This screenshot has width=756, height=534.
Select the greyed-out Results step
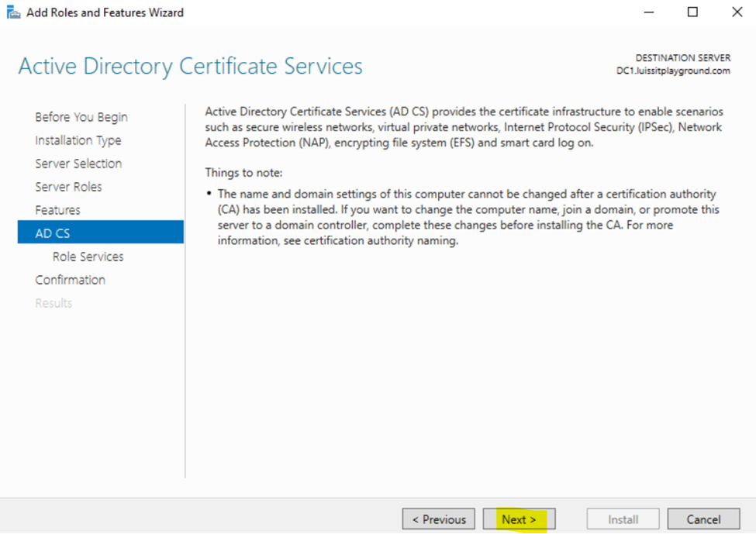coord(54,303)
